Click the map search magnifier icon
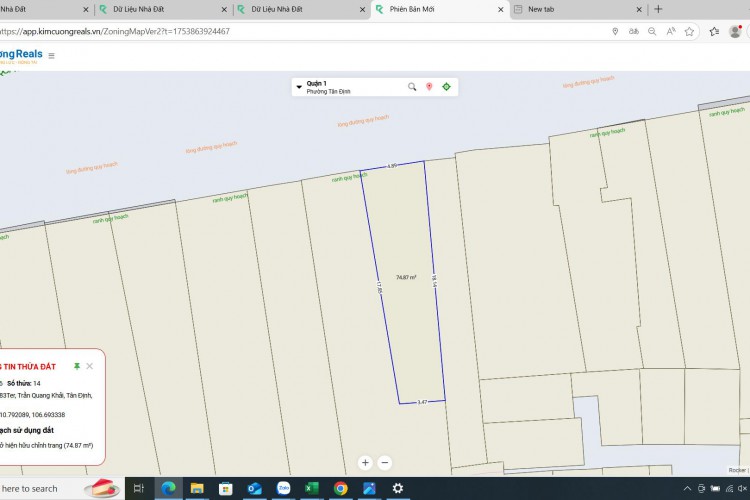750x500 pixels. (x=412, y=87)
